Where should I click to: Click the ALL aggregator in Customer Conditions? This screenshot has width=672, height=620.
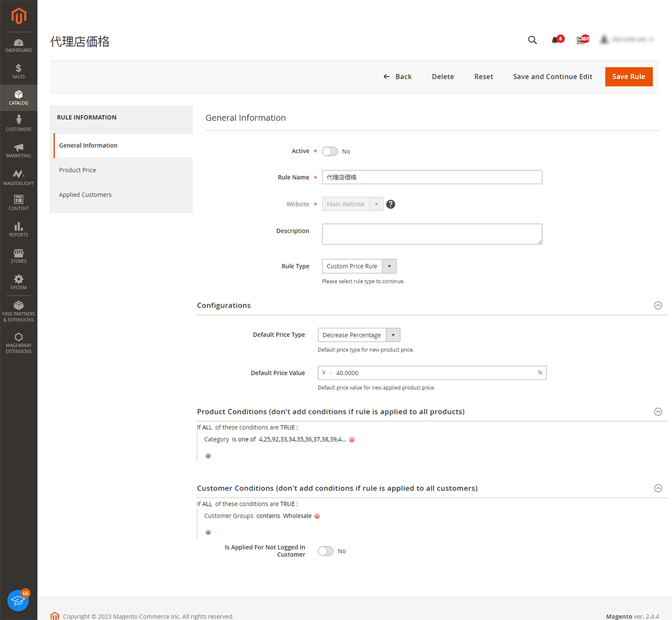(207, 504)
